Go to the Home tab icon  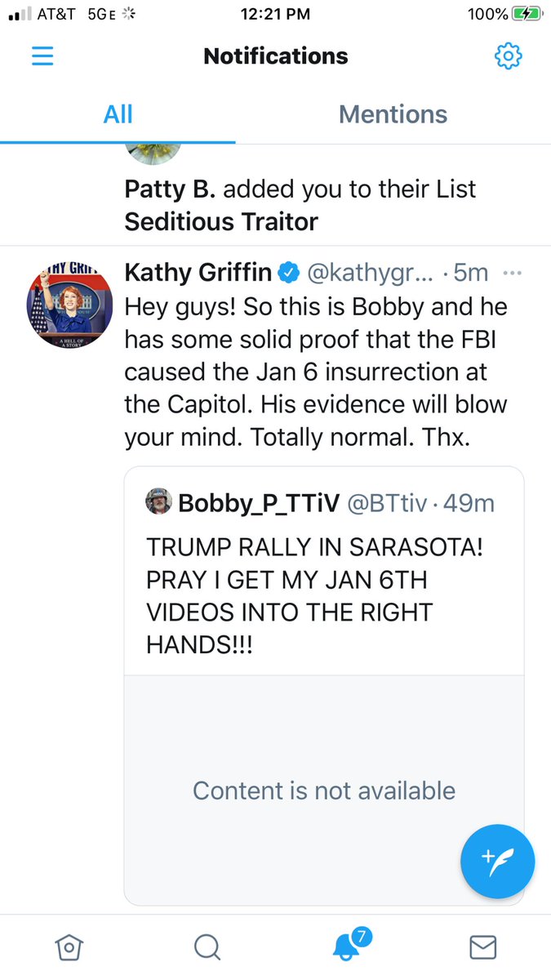pos(69,947)
